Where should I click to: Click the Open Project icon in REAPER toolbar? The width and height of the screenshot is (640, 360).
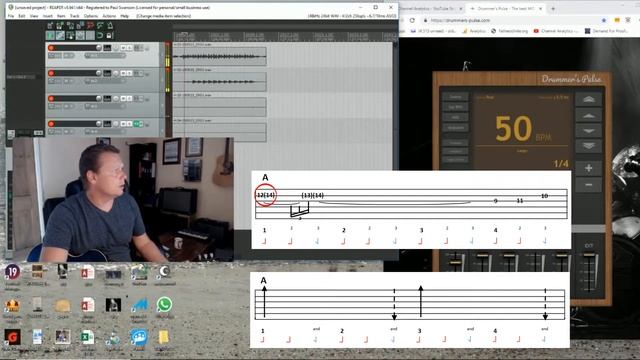tap(60, 26)
